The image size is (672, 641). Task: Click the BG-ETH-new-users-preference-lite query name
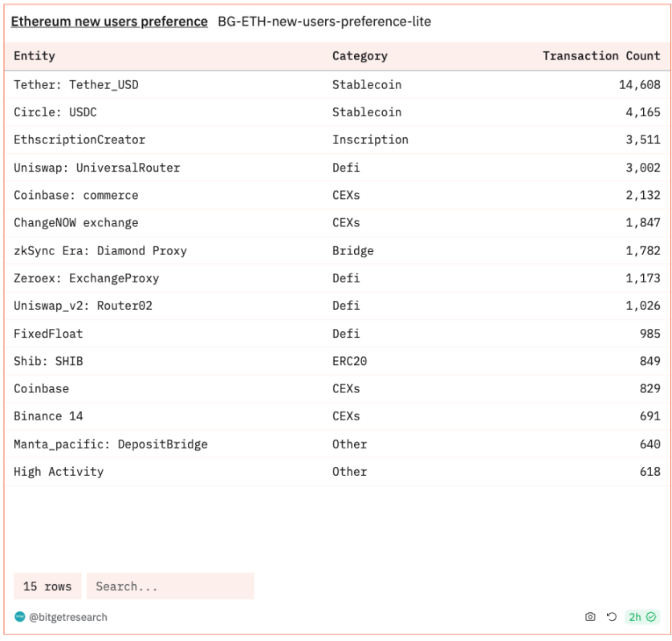(x=324, y=22)
